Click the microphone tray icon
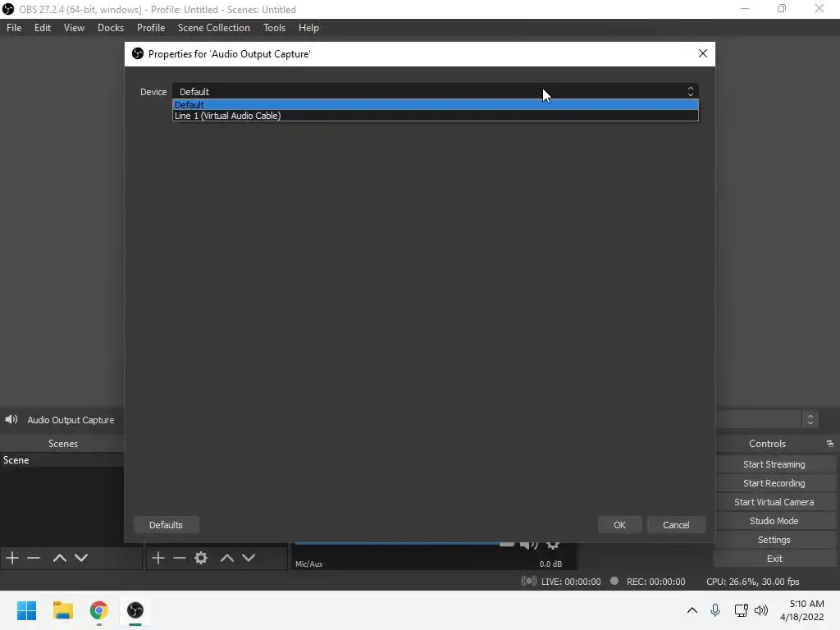Viewport: 840px width, 630px height. (715, 610)
